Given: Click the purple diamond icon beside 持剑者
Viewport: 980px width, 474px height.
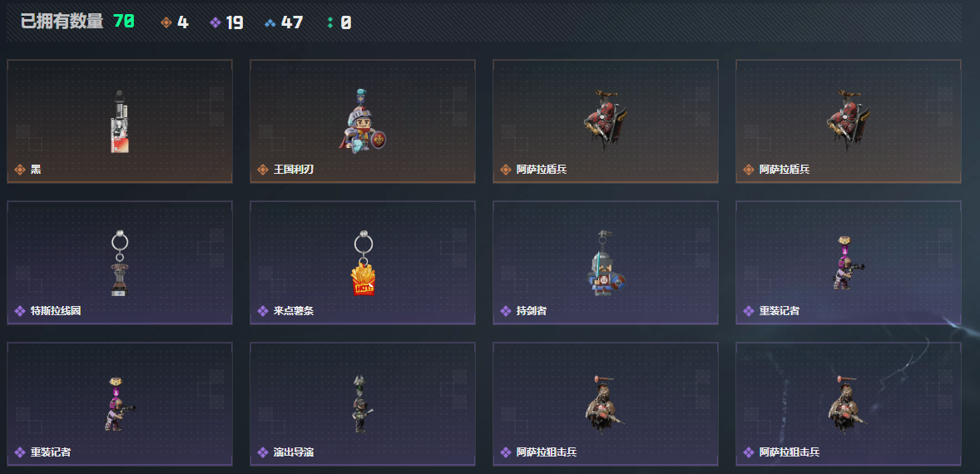Looking at the screenshot, I should click(506, 311).
